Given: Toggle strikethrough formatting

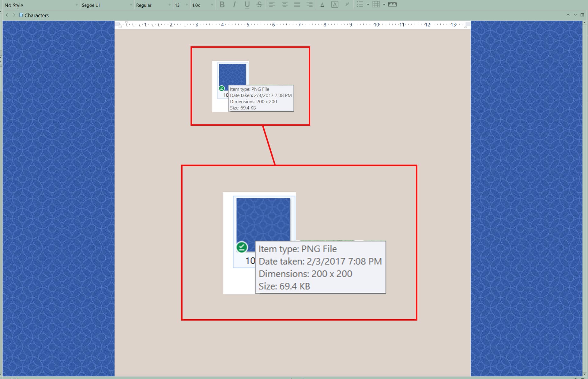Looking at the screenshot, I should click(259, 5).
